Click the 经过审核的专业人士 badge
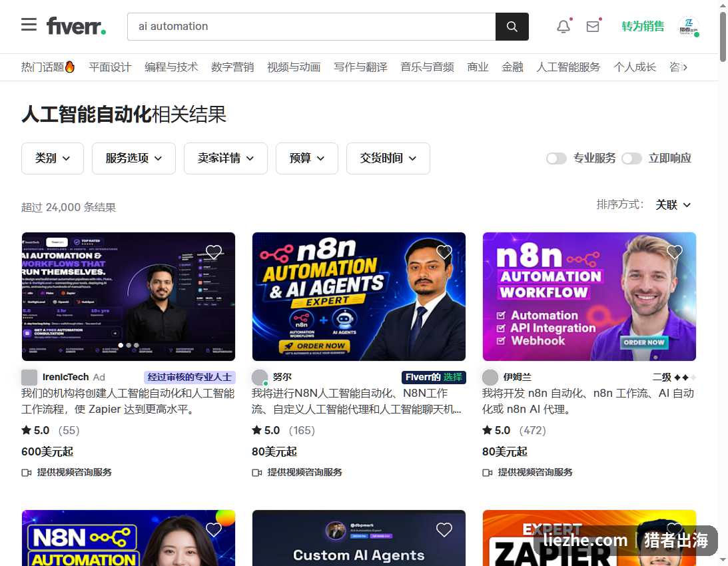This screenshot has width=728, height=566. pyautogui.click(x=190, y=377)
